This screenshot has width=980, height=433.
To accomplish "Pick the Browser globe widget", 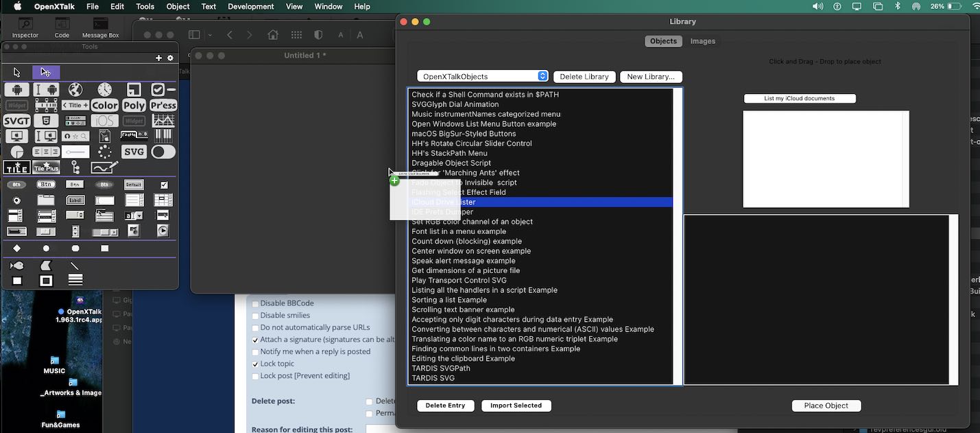I will click(75, 90).
